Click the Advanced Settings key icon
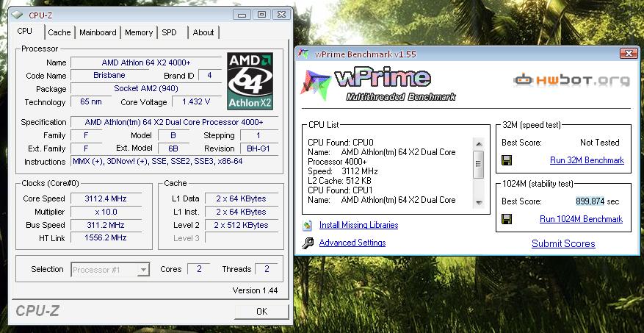Viewport: 644px width, 333px height. [x=308, y=243]
